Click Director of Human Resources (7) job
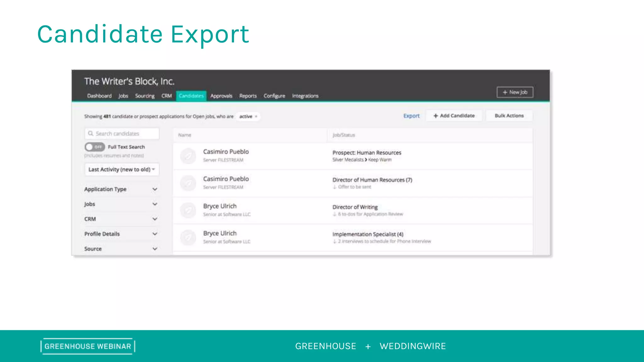Screen dimensions: 644x362 (x=372, y=180)
